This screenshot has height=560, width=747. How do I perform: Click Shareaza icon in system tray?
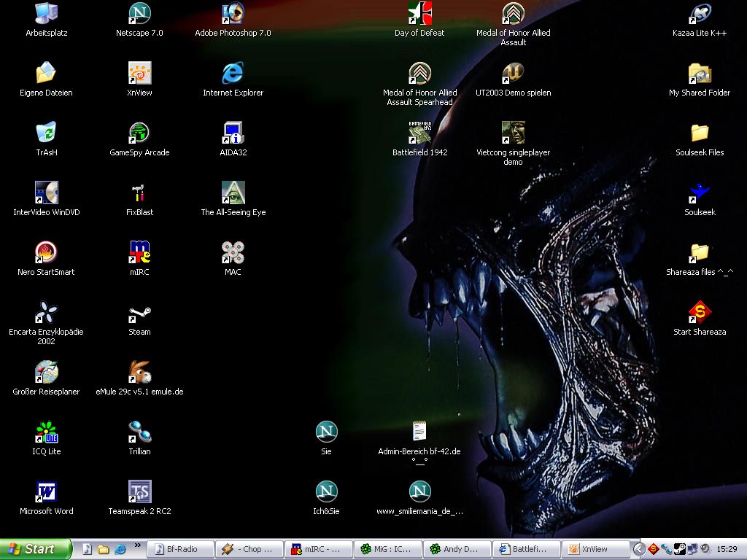[x=653, y=549]
